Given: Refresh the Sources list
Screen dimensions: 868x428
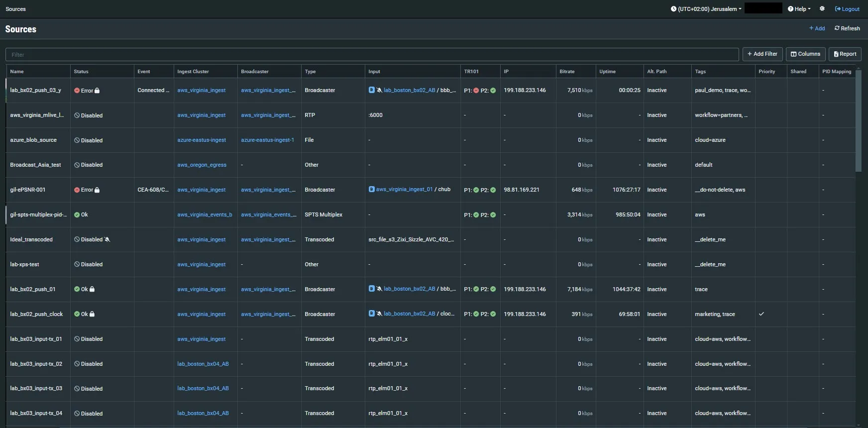Looking at the screenshot, I should pyautogui.click(x=847, y=28).
